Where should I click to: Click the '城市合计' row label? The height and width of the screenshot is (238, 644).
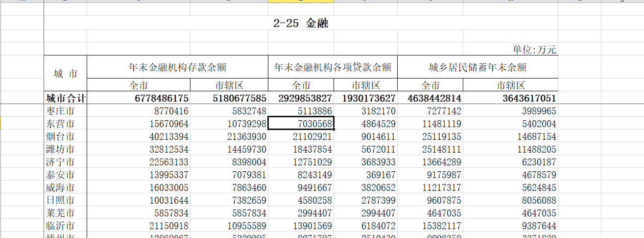pyautogui.click(x=66, y=98)
